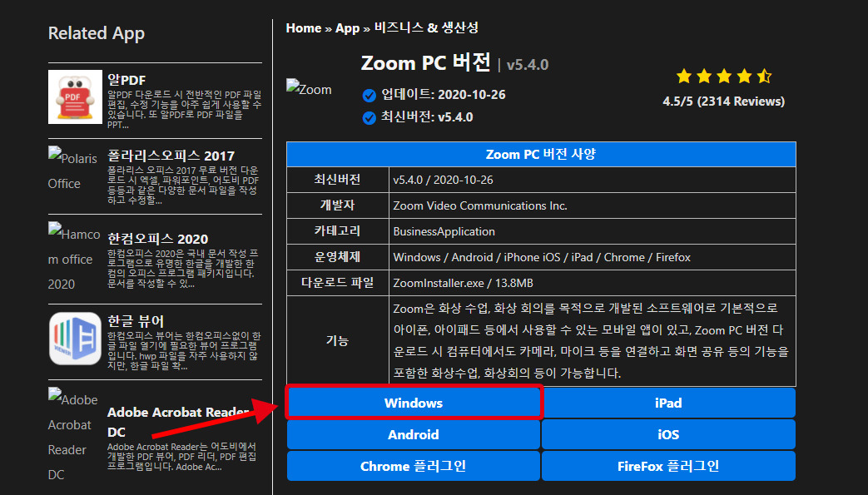Click the Zoom PC 버전 사양 table header
Image resolution: width=868 pixels, height=495 pixels.
[542, 154]
